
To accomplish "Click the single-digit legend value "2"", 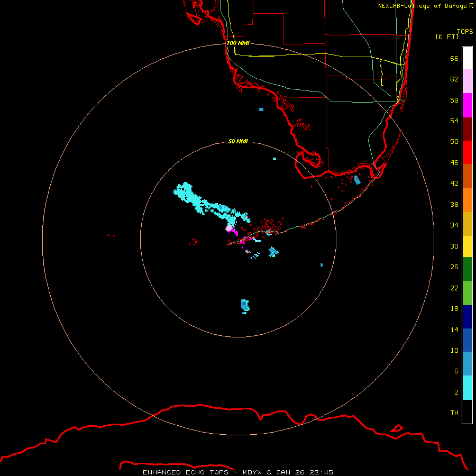I will [x=456, y=392].
